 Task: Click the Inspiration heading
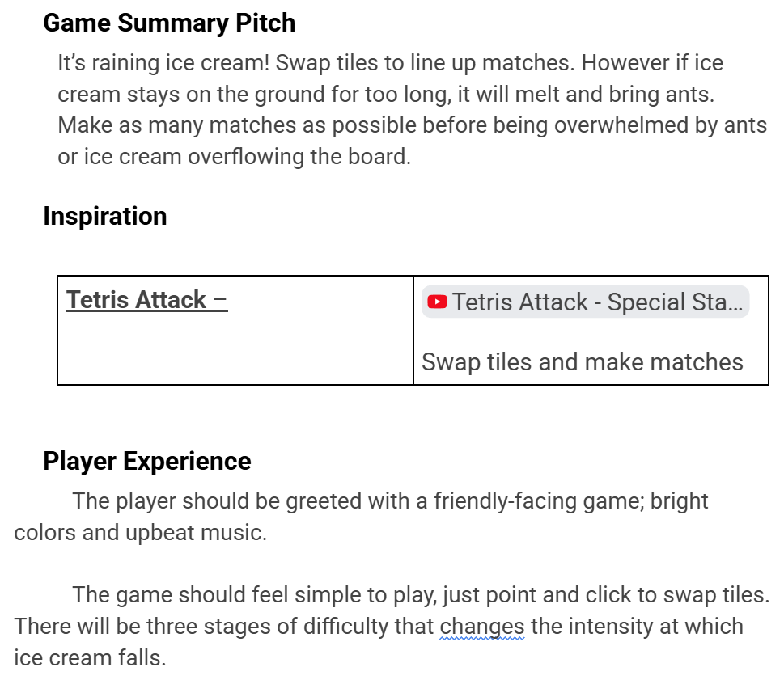coord(105,216)
